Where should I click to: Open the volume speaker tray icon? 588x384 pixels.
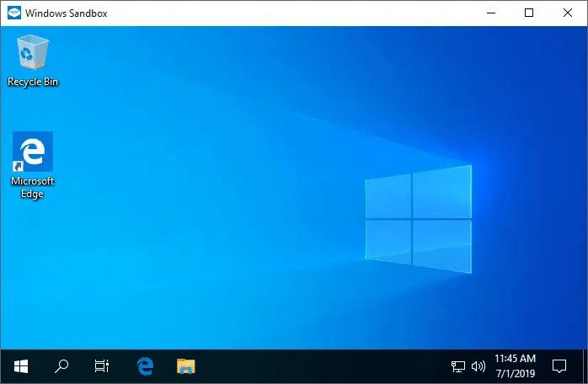pyautogui.click(x=478, y=366)
